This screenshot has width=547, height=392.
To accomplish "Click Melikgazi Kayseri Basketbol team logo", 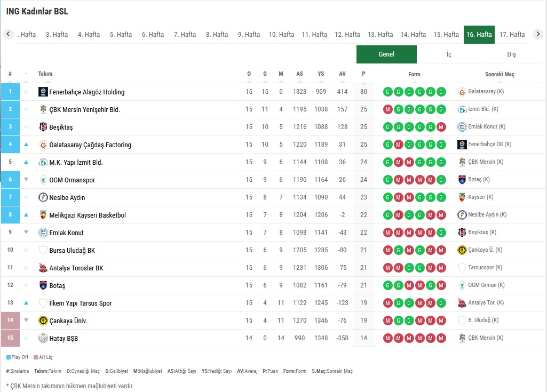I will click(43, 215).
